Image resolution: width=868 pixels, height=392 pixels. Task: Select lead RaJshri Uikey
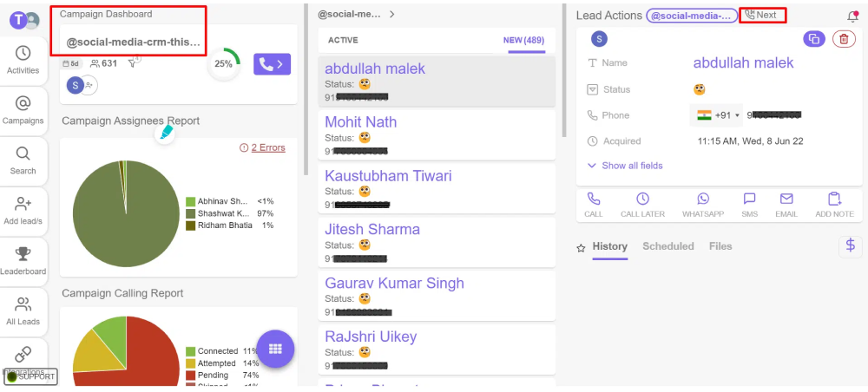(x=437, y=350)
